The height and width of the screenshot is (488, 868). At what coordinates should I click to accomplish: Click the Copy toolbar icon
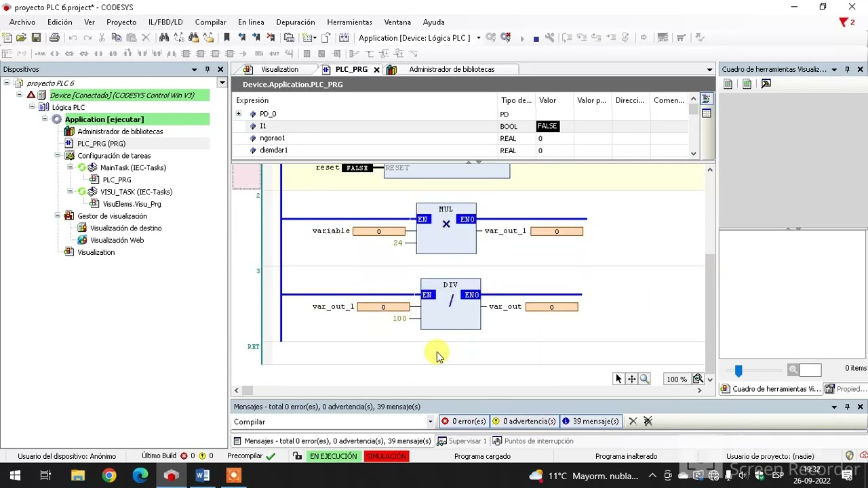[x=116, y=38]
